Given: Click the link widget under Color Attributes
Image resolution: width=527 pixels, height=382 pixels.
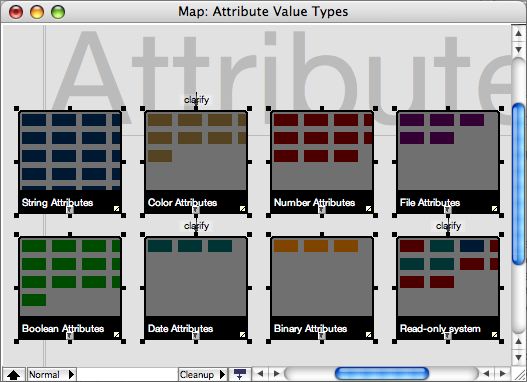Looking at the screenshot, I should pyautogui.click(x=196, y=210).
